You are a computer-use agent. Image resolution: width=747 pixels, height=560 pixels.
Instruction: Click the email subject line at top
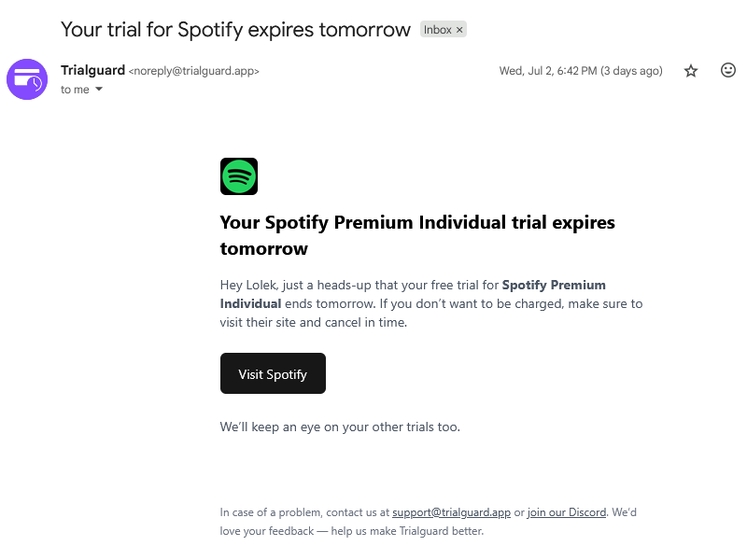coord(235,29)
